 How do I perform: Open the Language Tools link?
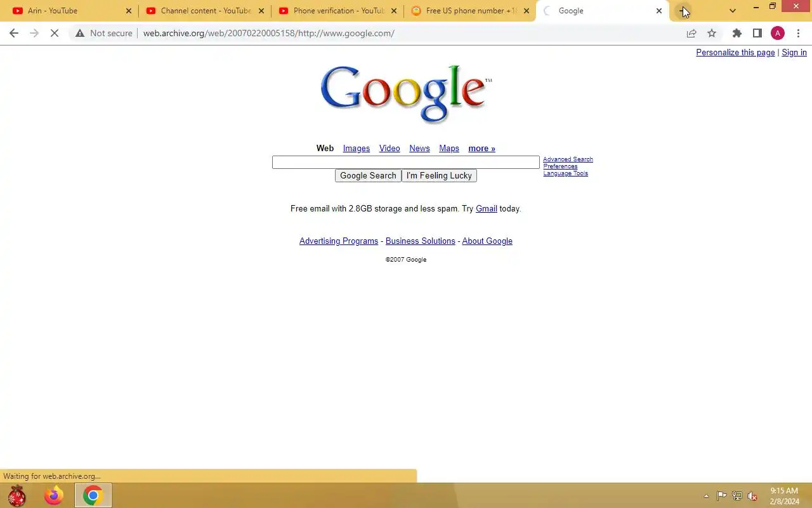pyautogui.click(x=565, y=173)
